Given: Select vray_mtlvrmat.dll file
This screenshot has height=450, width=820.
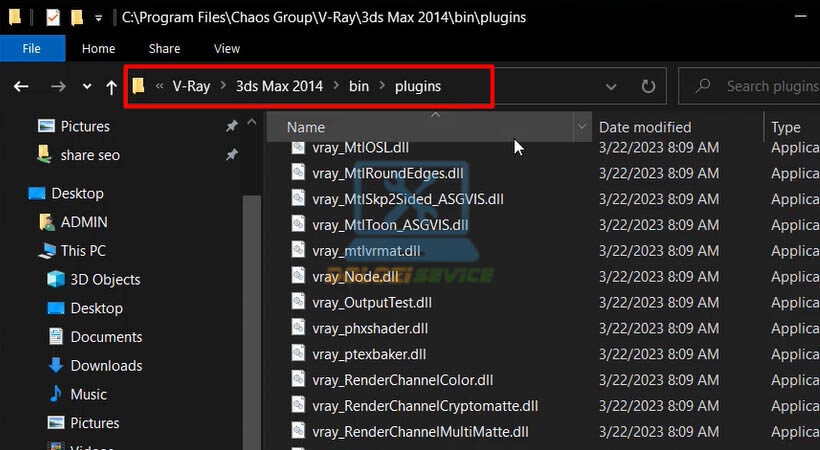Looking at the screenshot, I should pyautogui.click(x=366, y=251).
